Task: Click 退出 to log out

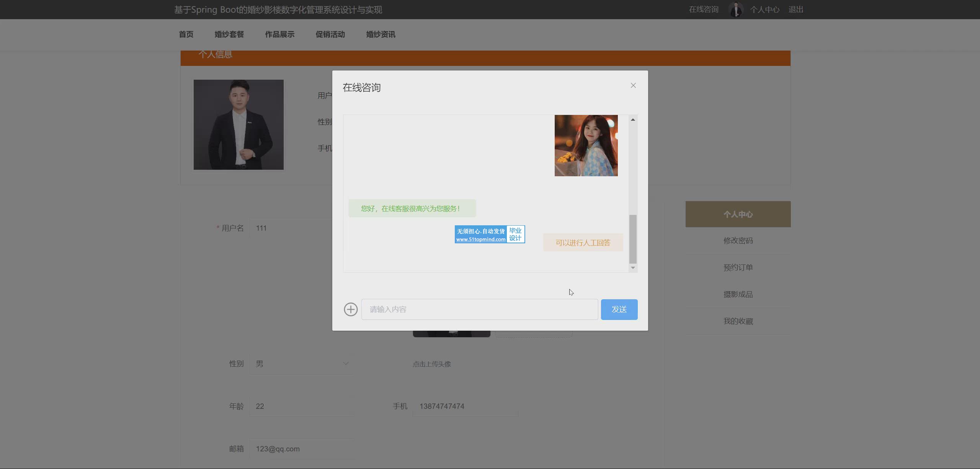Action: 796,10
